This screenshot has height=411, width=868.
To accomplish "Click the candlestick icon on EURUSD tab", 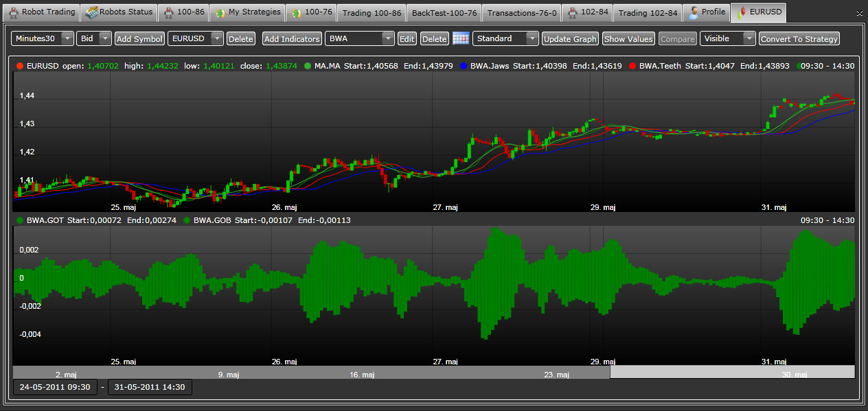I will pos(741,12).
